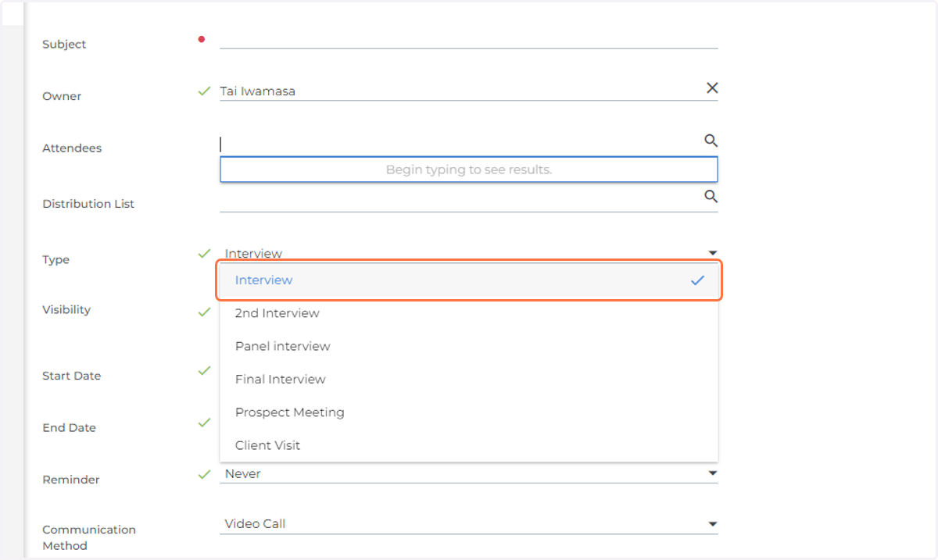Click the Begin typing to see results hint
The width and height of the screenshot is (938, 560).
coord(469,169)
